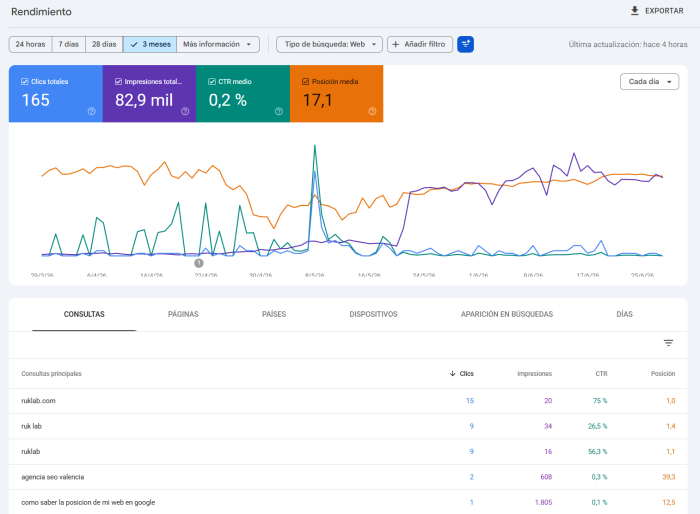
Task: Toggle the Impresiones totales metric checkbox
Action: coord(118,82)
